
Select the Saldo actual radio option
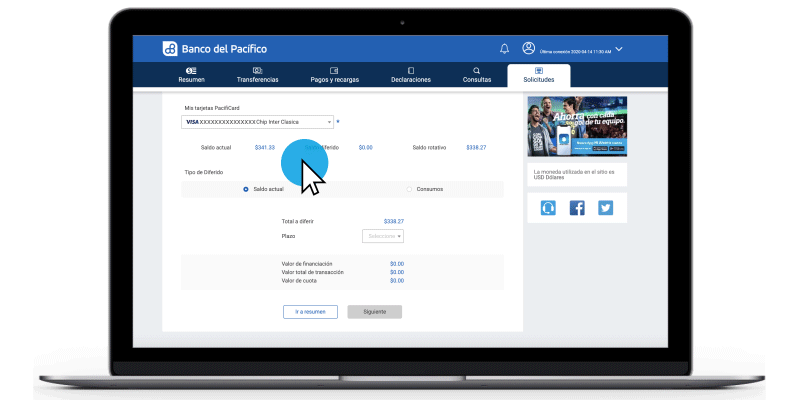(x=246, y=189)
